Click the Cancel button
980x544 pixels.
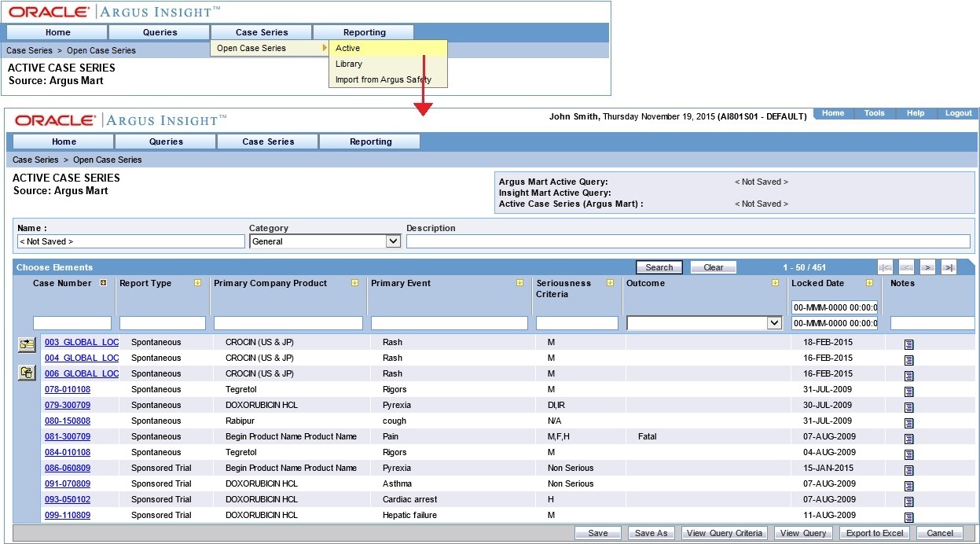(x=940, y=533)
